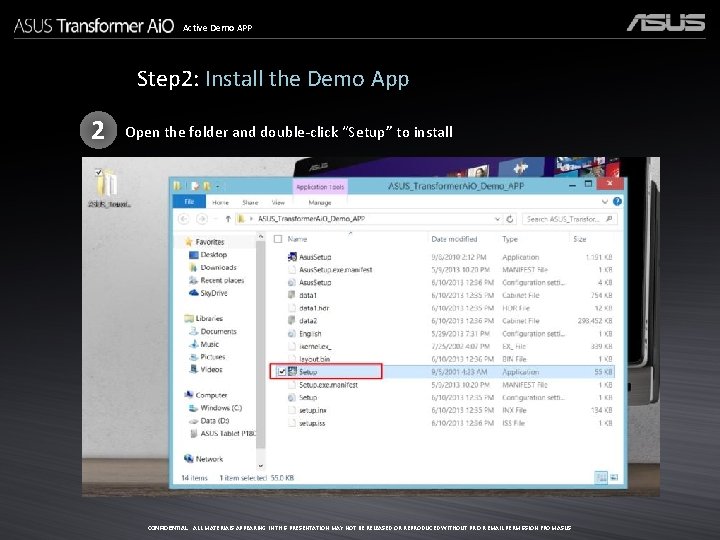Select the layout.bin file name
This screenshot has height=540, width=720.
(315, 359)
